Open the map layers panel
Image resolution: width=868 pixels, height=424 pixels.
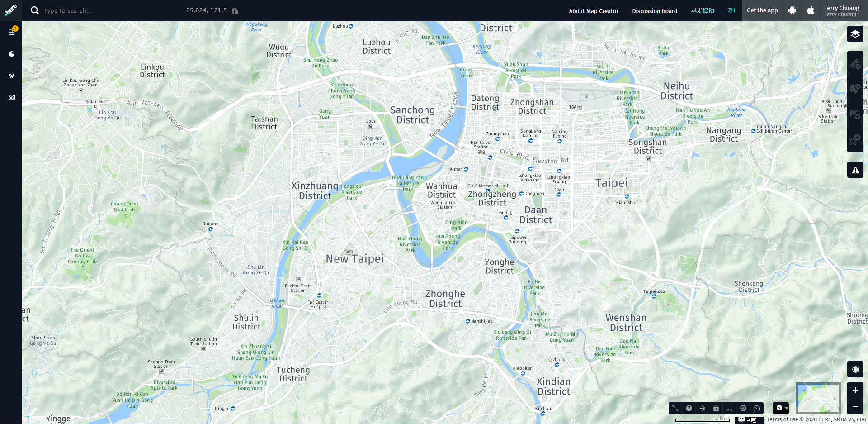(855, 34)
